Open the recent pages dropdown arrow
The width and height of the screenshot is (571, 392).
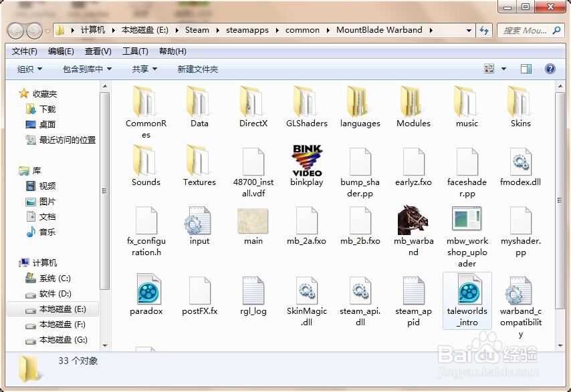[47, 31]
